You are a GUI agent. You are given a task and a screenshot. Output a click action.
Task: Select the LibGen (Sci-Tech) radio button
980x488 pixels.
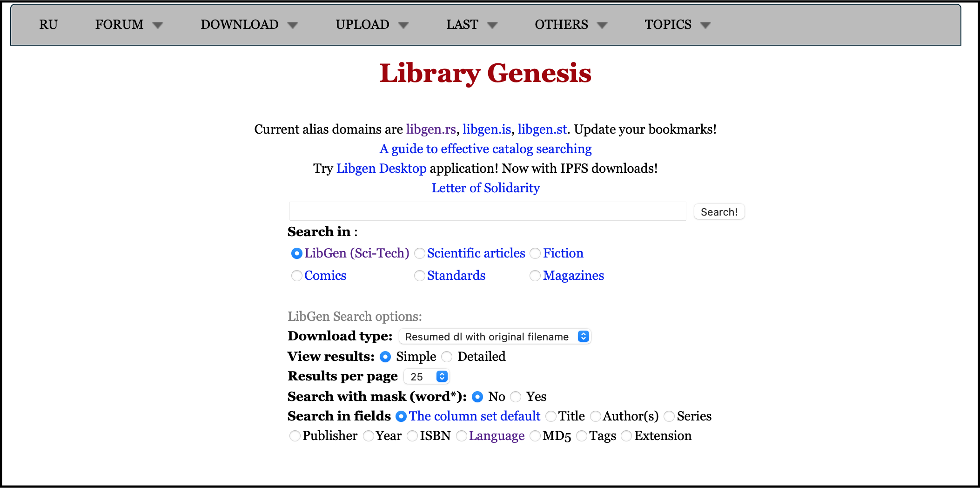point(296,253)
